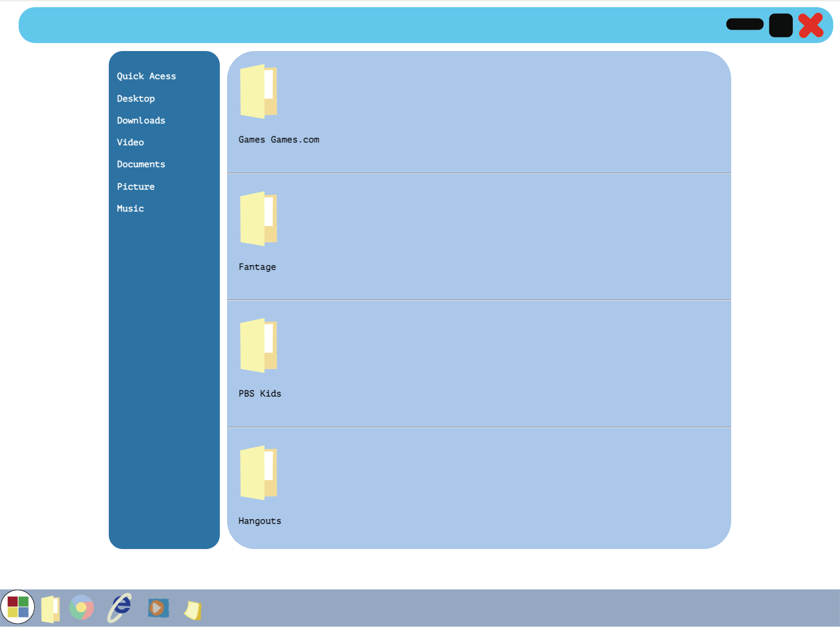
Task: Click the Windows start logo in taskbar
Action: click(x=18, y=607)
